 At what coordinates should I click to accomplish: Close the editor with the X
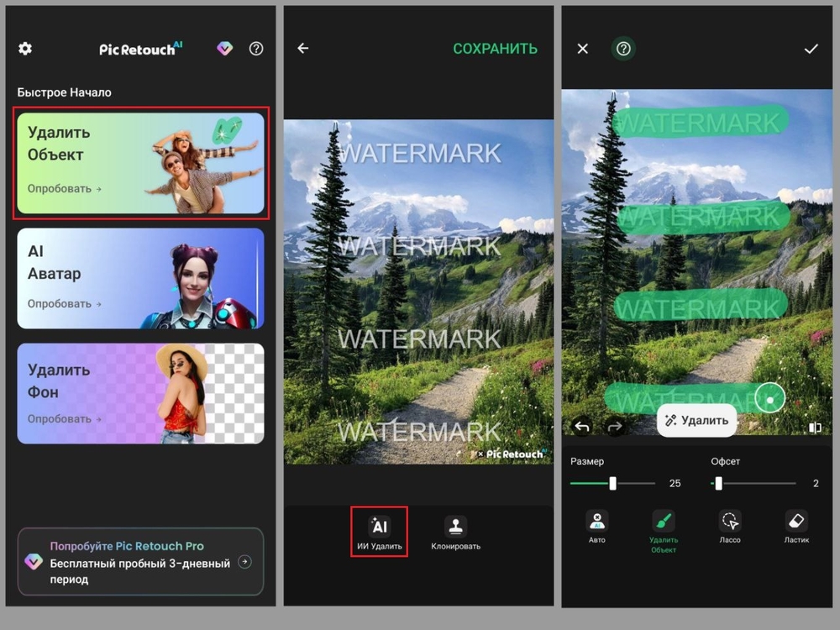point(582,49)
